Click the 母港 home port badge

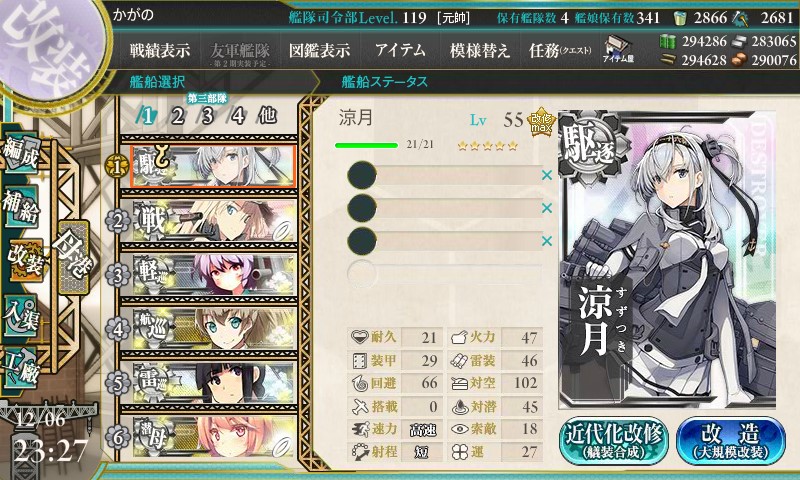click(74, 258)
